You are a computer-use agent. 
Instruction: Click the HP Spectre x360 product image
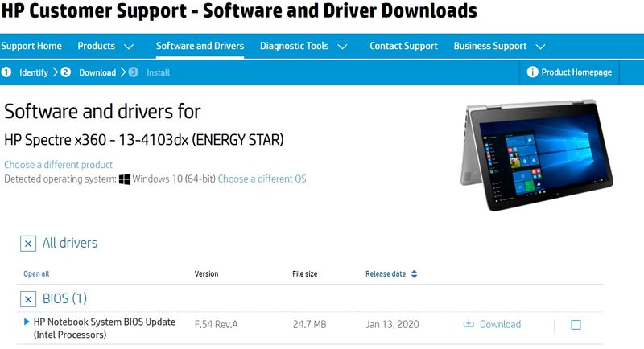(536, 154)
